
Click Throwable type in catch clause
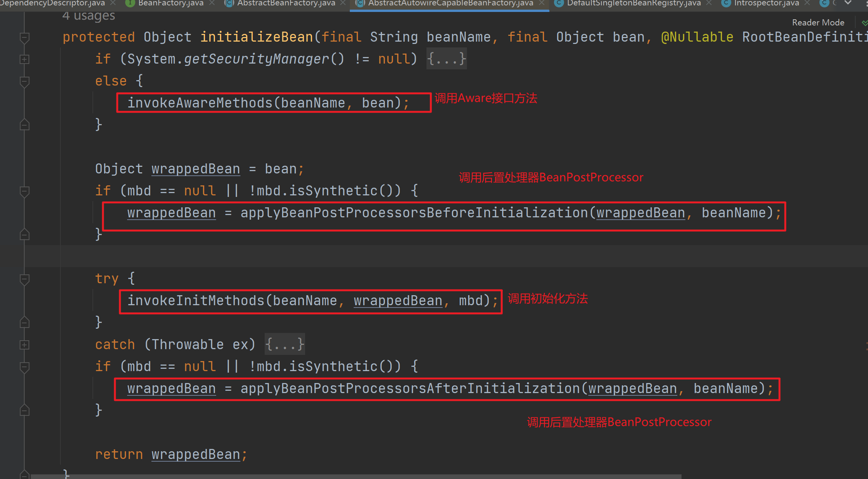(188, 345)
